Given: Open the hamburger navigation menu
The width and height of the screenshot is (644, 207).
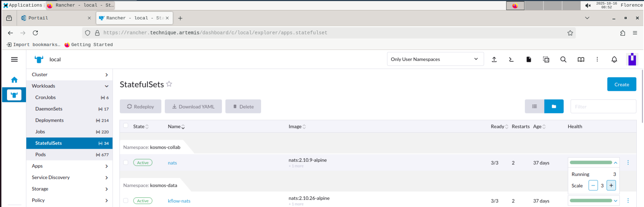Looking at the screenshot, I should coord(14,59).
